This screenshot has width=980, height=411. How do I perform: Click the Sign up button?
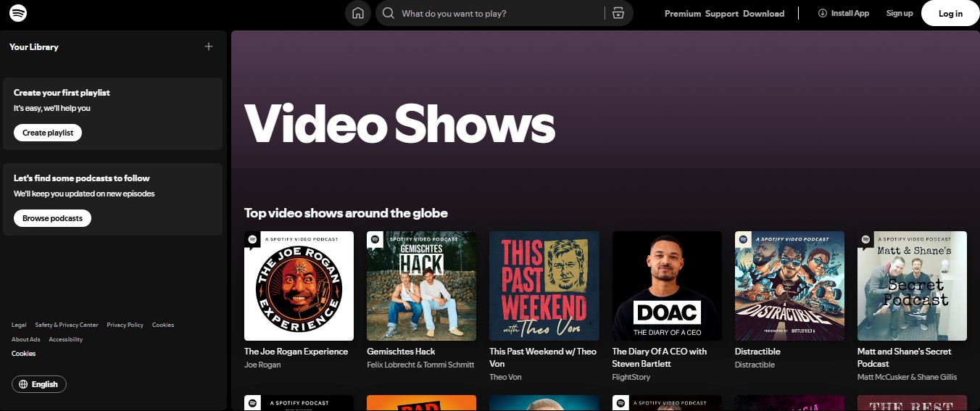[x=900, y=13]
